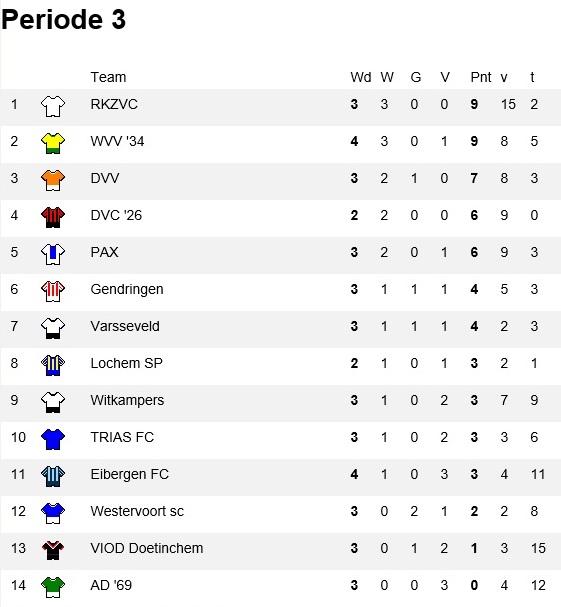The image size is (561, 607).
Task: Select the Gendringen team name
Action: pyautogui.click(x=127, y=290)
